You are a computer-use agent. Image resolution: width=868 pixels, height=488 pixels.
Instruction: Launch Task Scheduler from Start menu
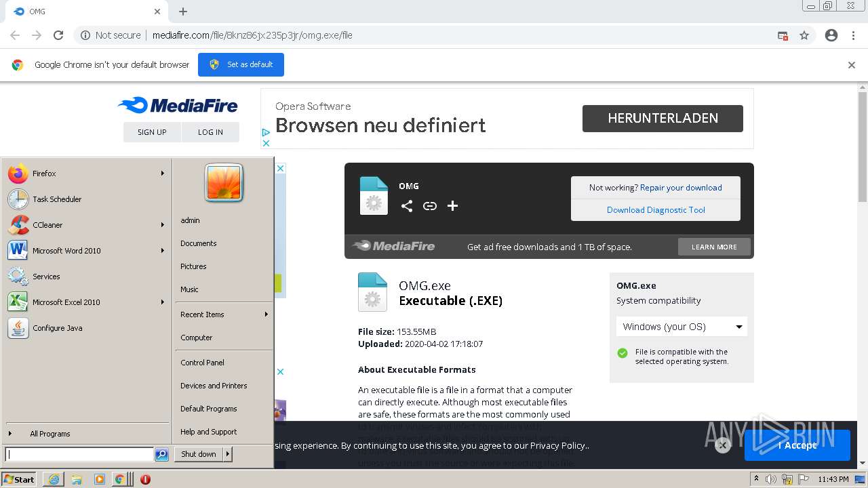tap(86, 199)
